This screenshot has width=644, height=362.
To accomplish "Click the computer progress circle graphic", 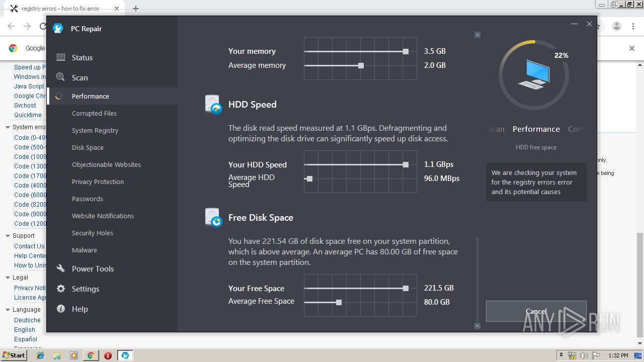I will [534, 75].
